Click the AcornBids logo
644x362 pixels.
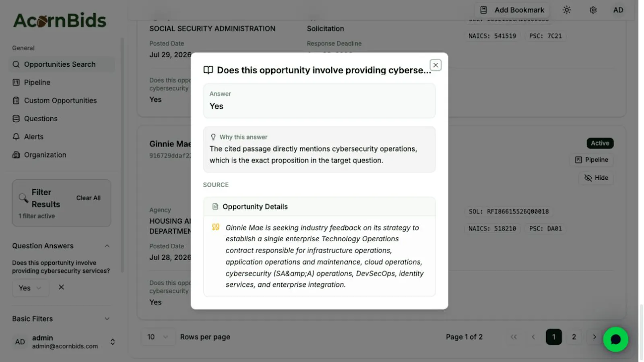coord(60,21)
